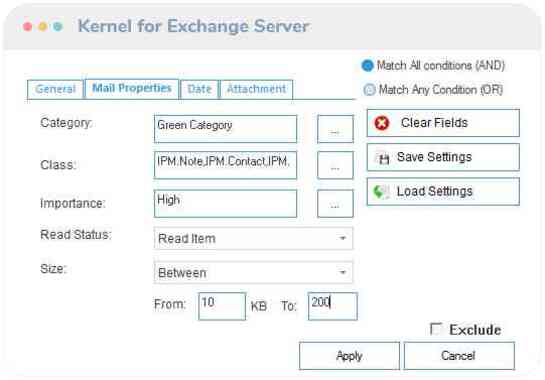This screenshot has width=545, height=380.
Task: Click the Kernel for Exchange Server title
Action: 193,26
